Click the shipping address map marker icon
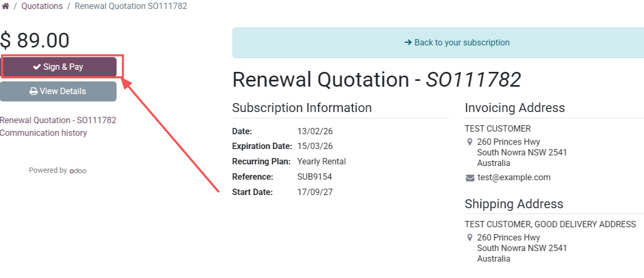The image size is (644, 278). (x=470, y=238)
